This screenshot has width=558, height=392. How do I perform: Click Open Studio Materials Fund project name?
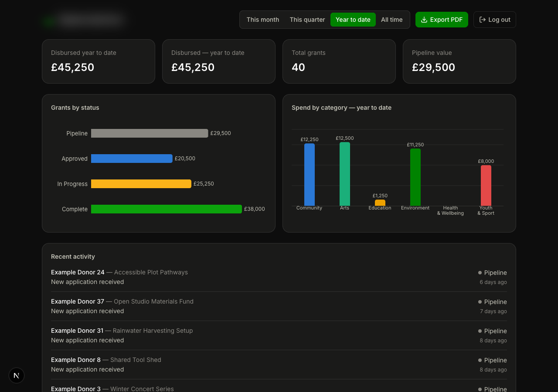pyautogui.click(x=153, y=301)
